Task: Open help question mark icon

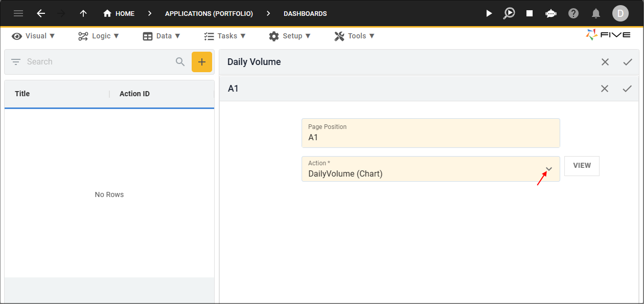Action: pos(573,13)
